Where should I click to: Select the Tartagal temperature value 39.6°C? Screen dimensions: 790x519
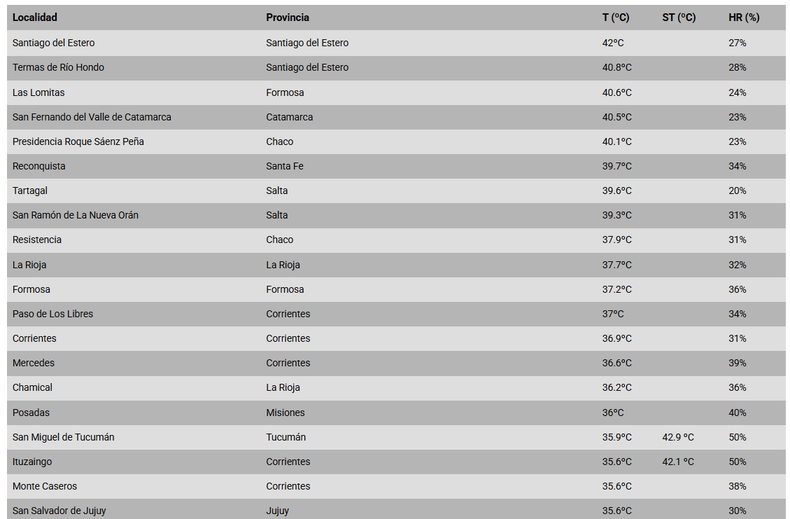[x=617, y=191]
